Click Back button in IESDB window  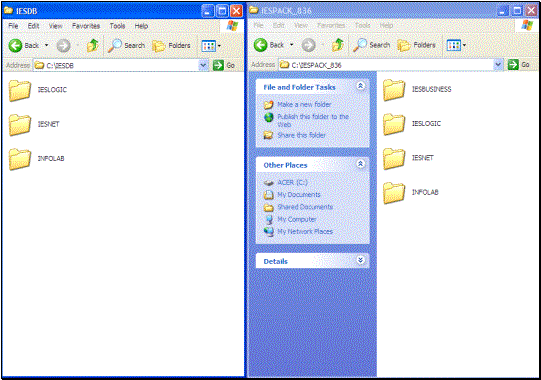pyautogui.click(x=23, y=45)
